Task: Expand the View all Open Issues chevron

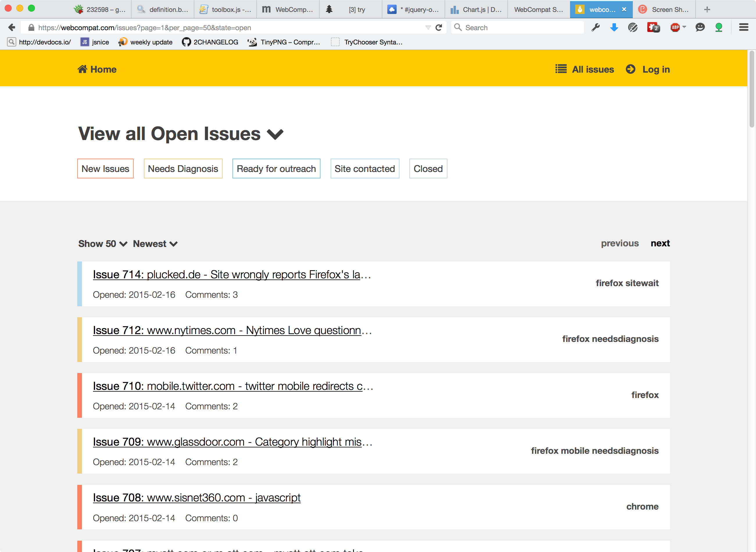Action: point(275,134)
